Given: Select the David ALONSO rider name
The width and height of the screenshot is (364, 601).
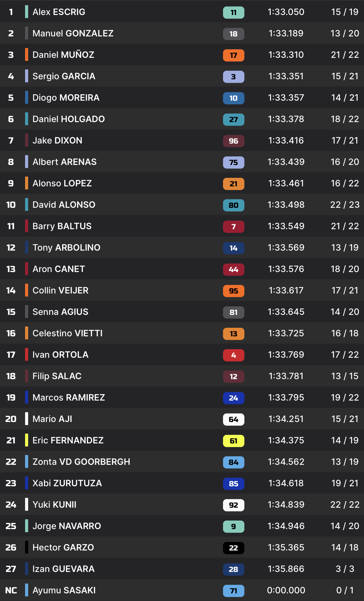Looking at the screenshot, I should click(64, 205).
